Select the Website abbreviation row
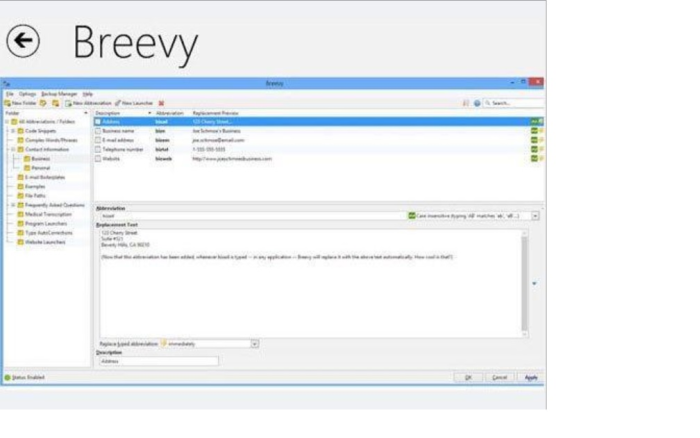700x438 pixels. point(319,159)
